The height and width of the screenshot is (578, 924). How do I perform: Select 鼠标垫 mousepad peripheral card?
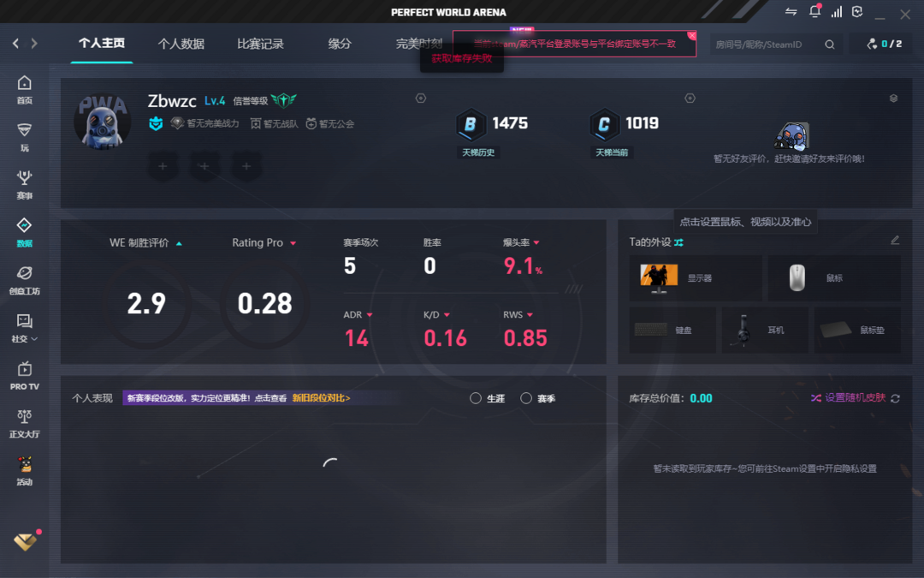tap(857, 331)
